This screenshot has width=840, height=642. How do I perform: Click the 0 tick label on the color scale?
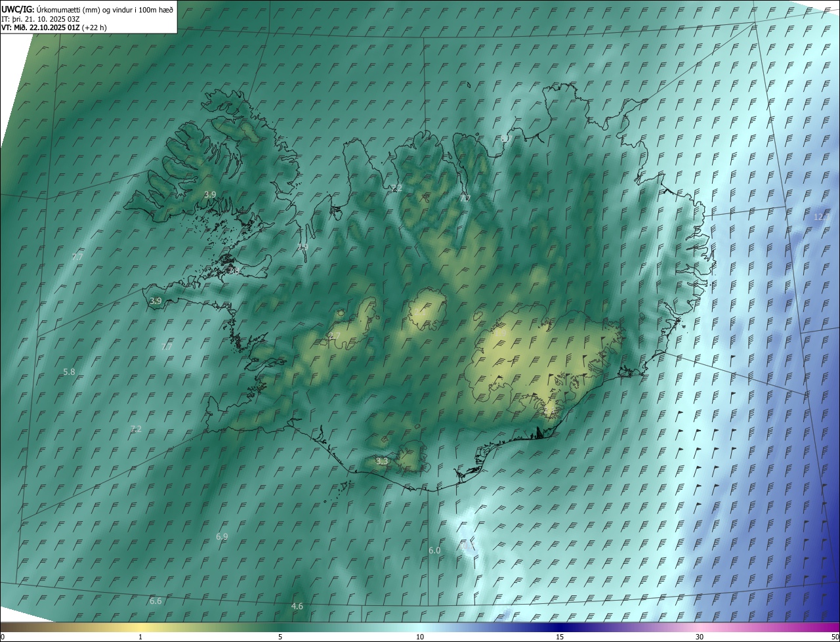tap(3, 637)
